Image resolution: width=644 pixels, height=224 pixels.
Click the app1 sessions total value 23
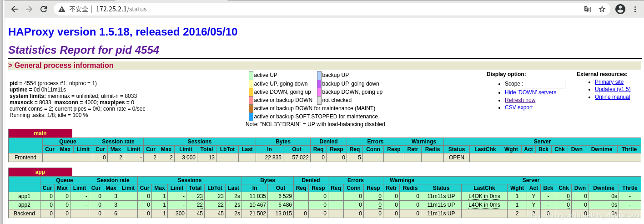(x=200, y=196)
